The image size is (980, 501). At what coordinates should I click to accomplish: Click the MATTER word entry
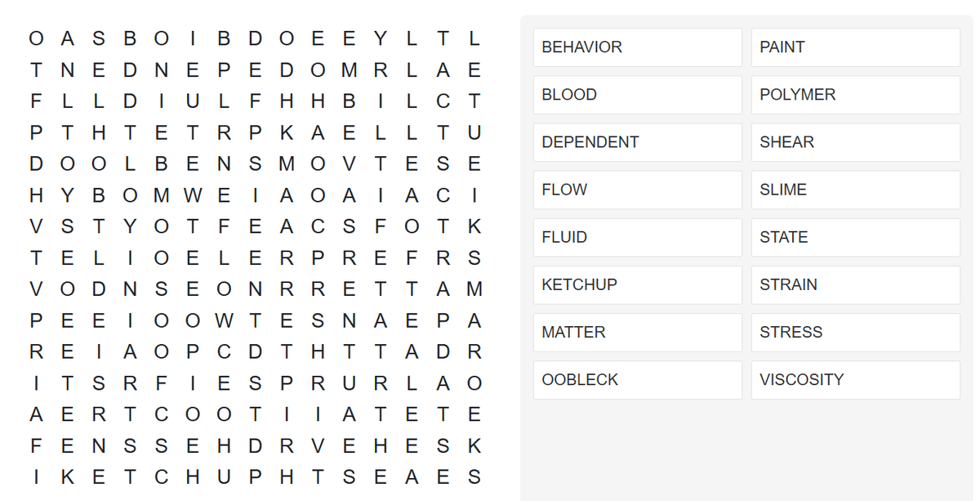click(x=637, y=332)
